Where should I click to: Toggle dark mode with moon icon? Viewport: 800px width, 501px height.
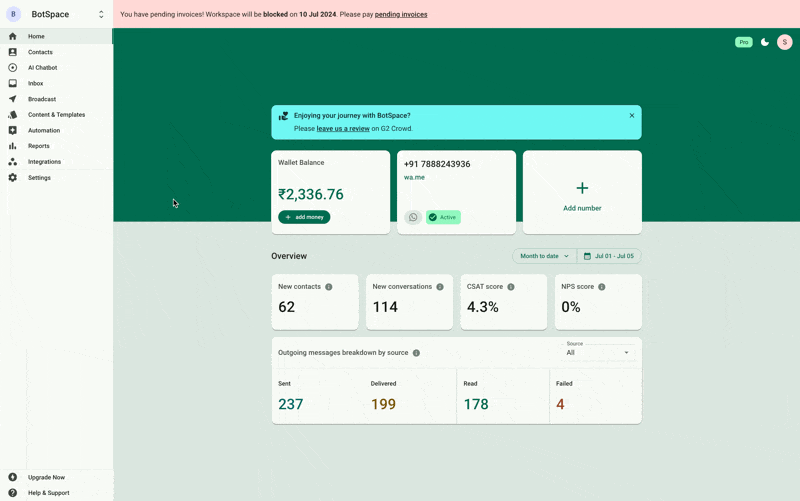[764, 42]
